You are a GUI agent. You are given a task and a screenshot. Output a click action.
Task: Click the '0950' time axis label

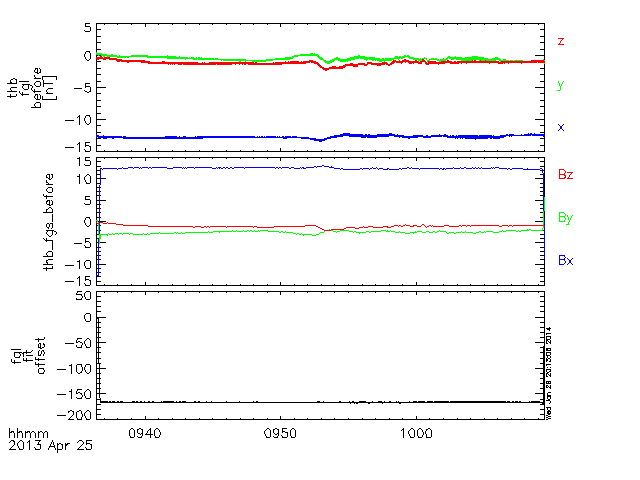[280, 433]
